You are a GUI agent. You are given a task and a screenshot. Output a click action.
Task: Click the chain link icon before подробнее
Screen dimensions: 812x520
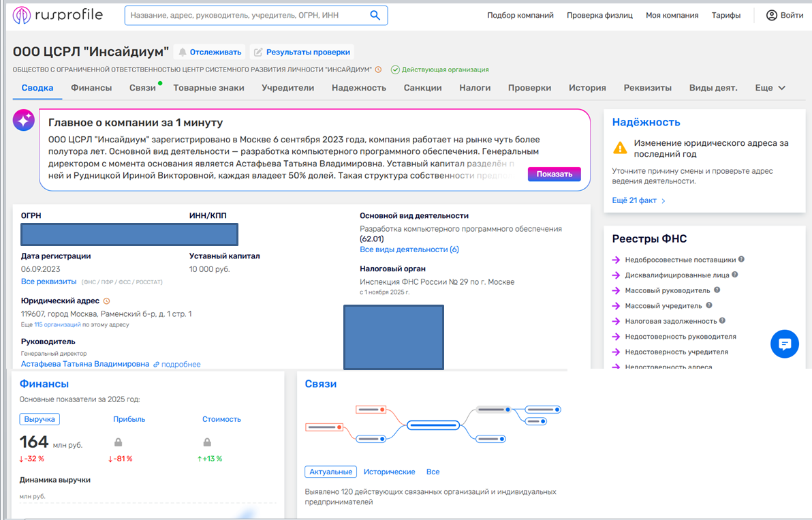click(x=156, y=365)
